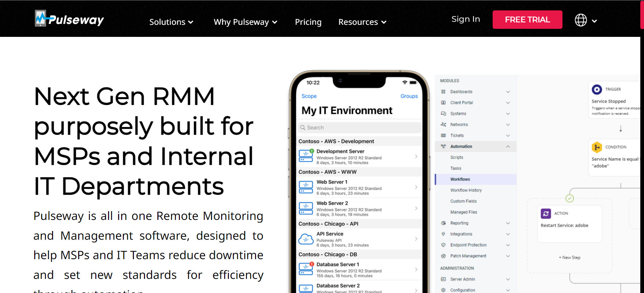This screenshot has height=293, width=644.
Task: Click the Client Portal module icon
Action: point(443,103)
